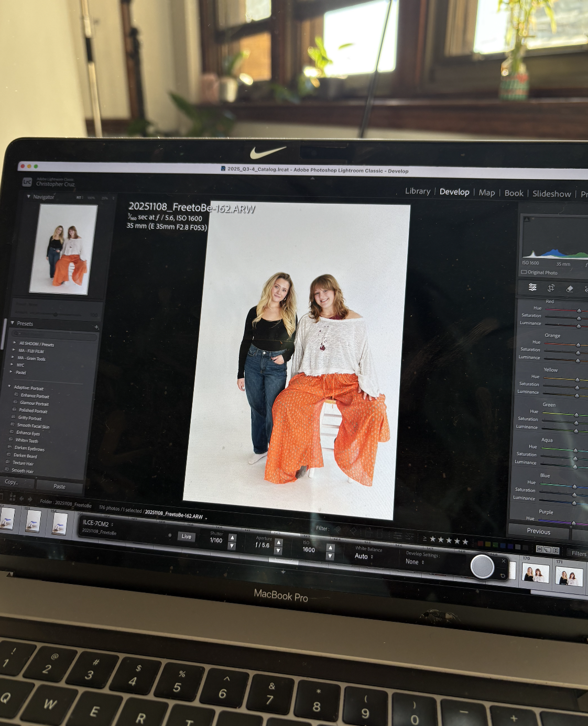
Task: Apply the Polished Portrait preset
Action: (32, 411)
